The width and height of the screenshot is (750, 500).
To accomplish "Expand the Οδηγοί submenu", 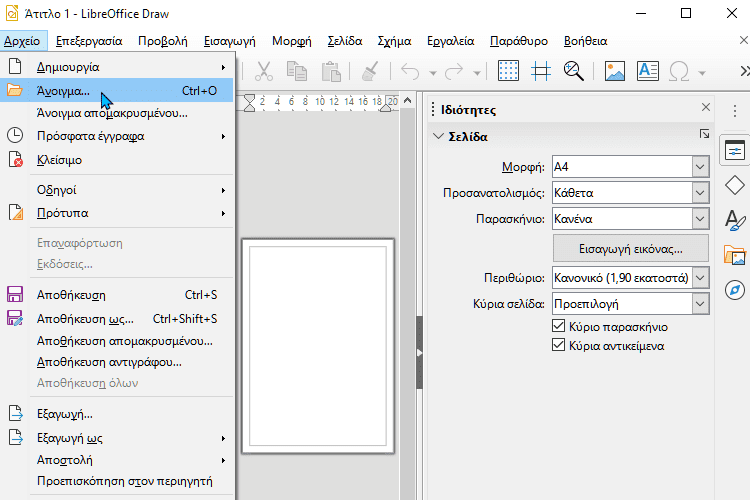I will coord(117,190).
